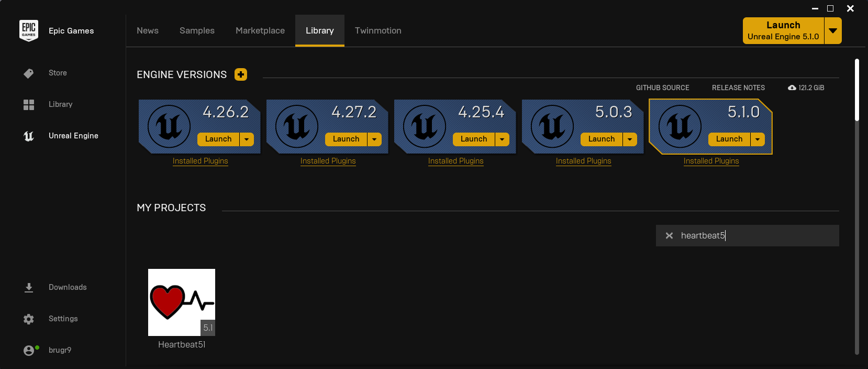The width and height of the screenshot is (868, 369).
Task: Click the ENGINE VERSIONS heading
Action: [x=182, y=74]
